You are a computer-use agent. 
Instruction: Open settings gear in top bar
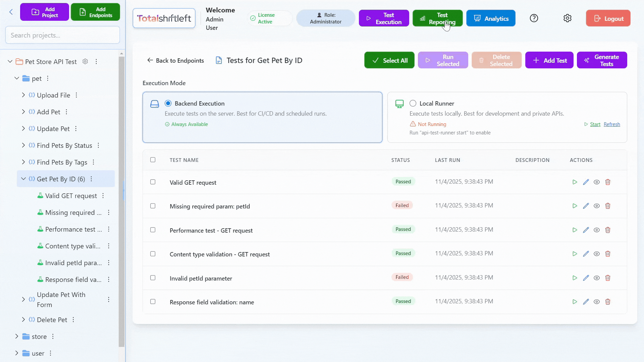[x=567, y=18]
